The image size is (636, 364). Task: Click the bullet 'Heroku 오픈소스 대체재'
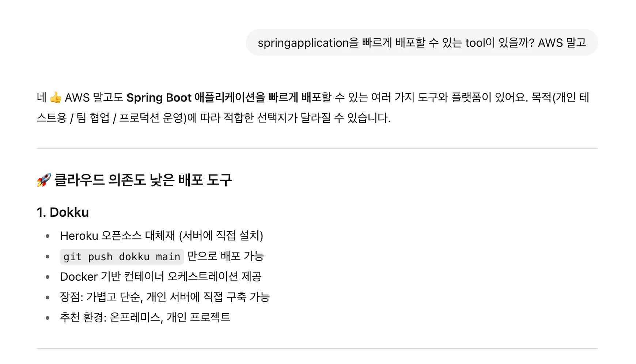tap(162, 236)
